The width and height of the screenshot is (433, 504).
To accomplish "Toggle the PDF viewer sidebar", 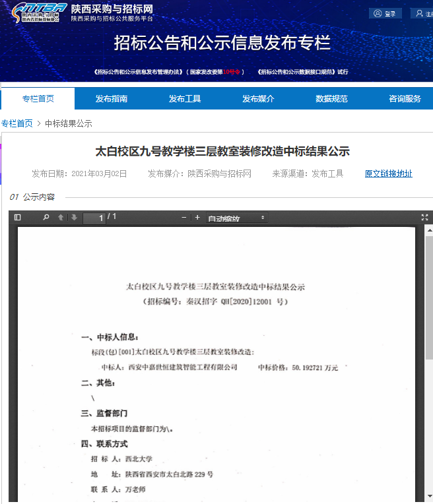I will coord(18,217).
